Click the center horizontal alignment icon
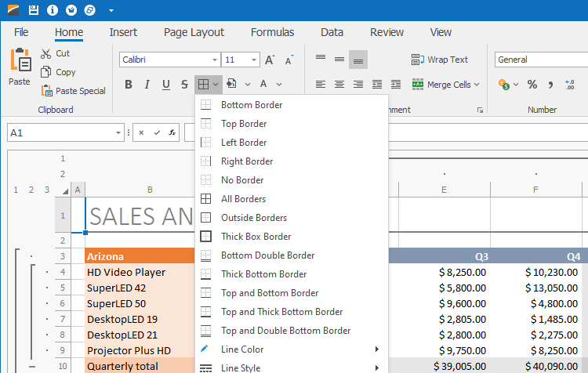 pyautogui.click(x=339, y=85)
